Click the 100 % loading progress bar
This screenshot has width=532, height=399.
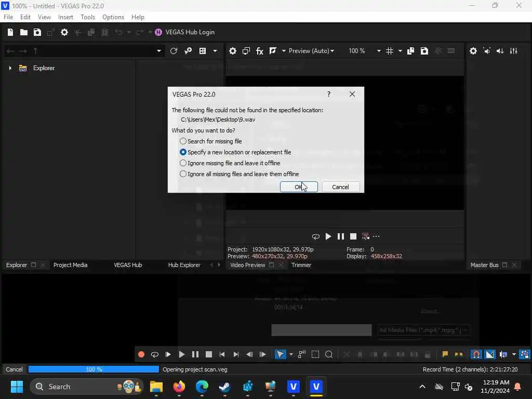(x=94, y=369)
